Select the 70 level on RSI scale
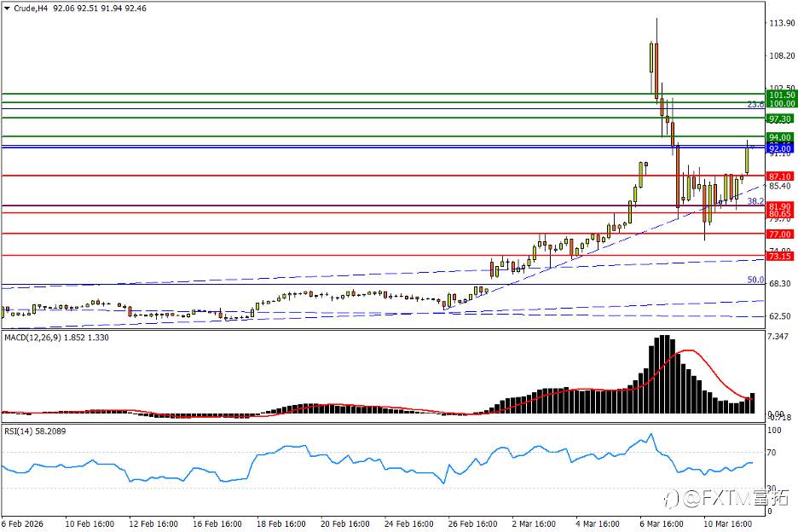Image resolution: width=798 pixels, height=532 pixels. 772,453
